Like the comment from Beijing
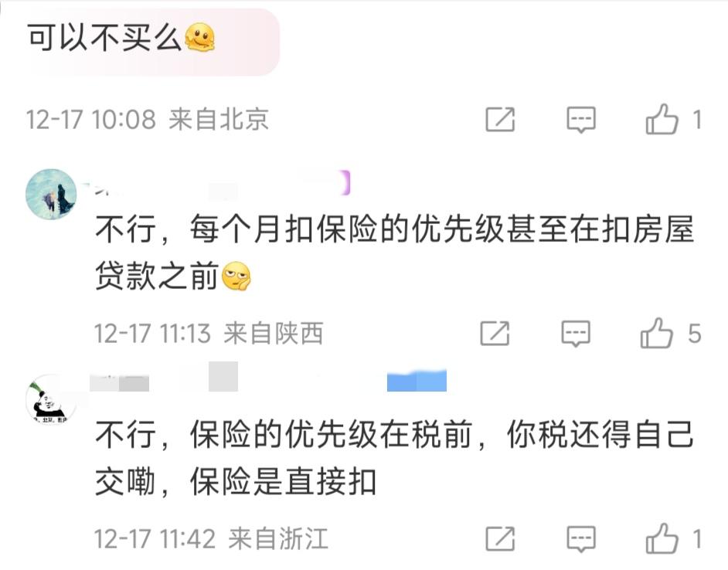The width and height of the screenshot is (728, 570). click(x=662, y=119)
